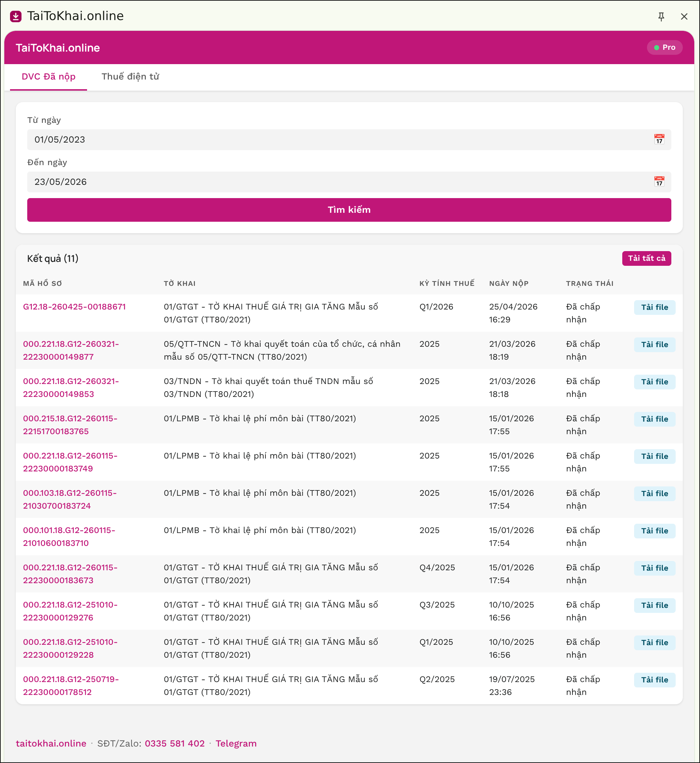700x763 pixels.
Task: Switch to the DVC Đã nộp tab
Action: [x=48, y=77]
